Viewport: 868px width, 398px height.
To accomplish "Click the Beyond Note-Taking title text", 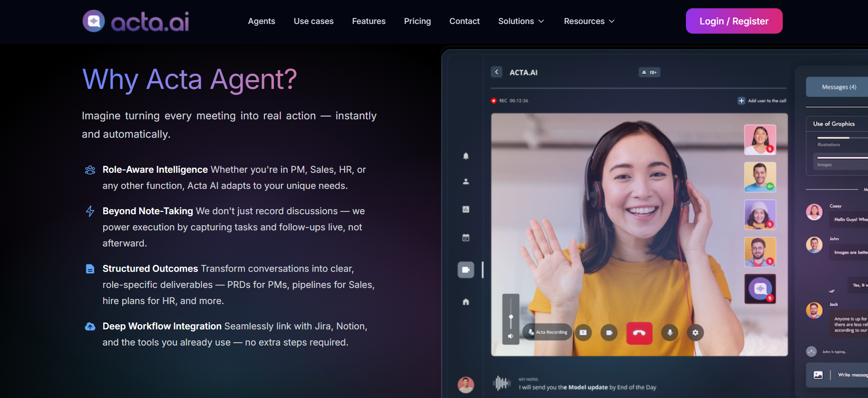I will coord(148,211).
